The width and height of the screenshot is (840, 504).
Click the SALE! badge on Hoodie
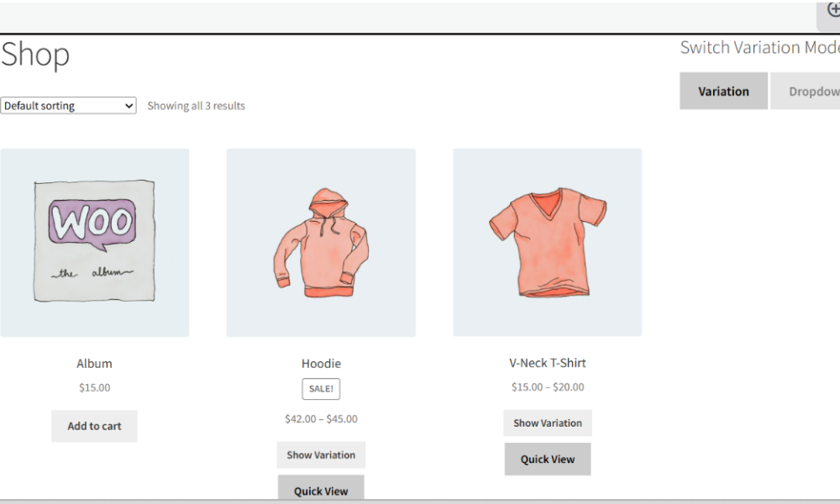point(321,388)
